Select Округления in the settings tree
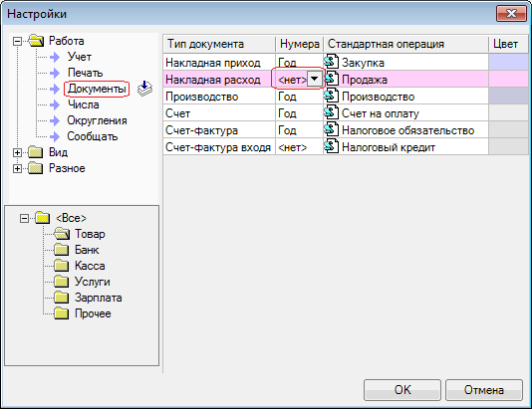The width and height of the screenshot is (532, 409). (x=97, y=120)
